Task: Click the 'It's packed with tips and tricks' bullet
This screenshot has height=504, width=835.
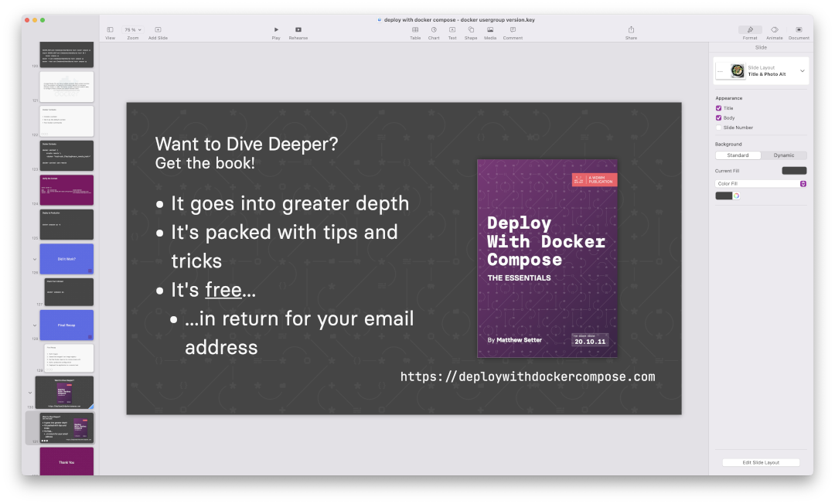Action: click(x=285, y=247)
